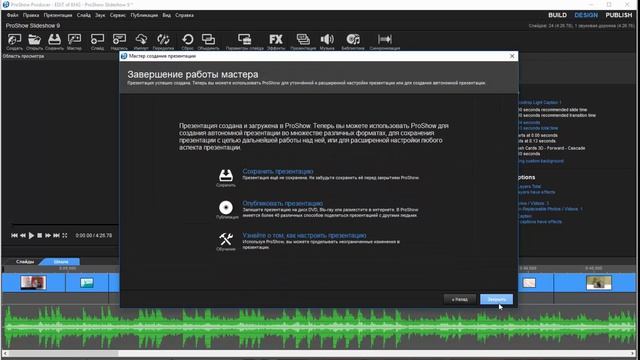Click the horizontal timeline scrollbar thumb
The height and width of the screenshot is (360, 640).
coord(64,353)
